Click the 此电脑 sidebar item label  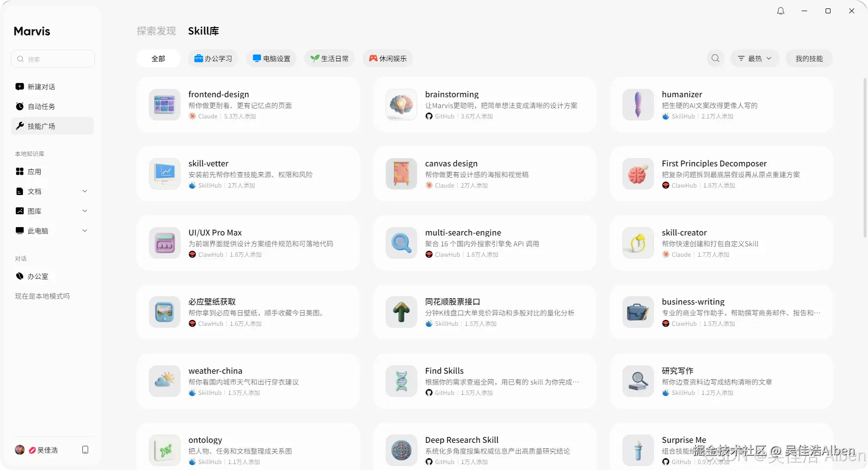[x=38, y=231]
